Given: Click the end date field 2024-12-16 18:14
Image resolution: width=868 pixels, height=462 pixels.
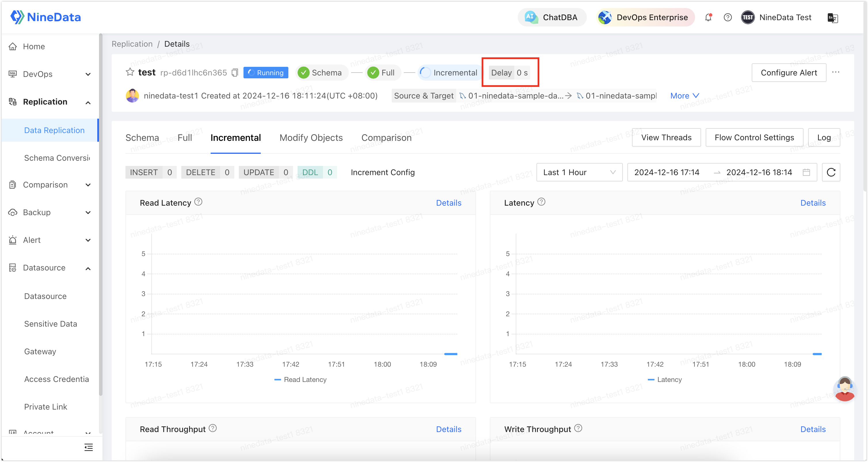Looking at the screenshot, I should tap(759, 172).
